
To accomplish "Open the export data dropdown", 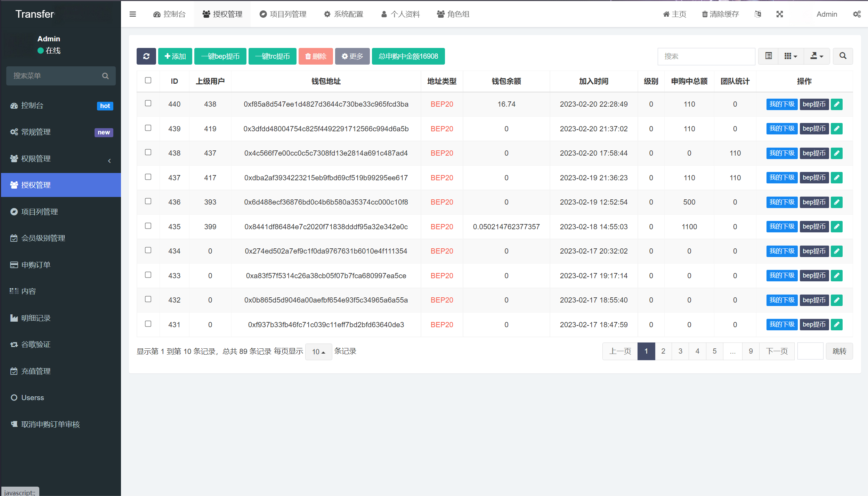I will (x=817, y=56).
